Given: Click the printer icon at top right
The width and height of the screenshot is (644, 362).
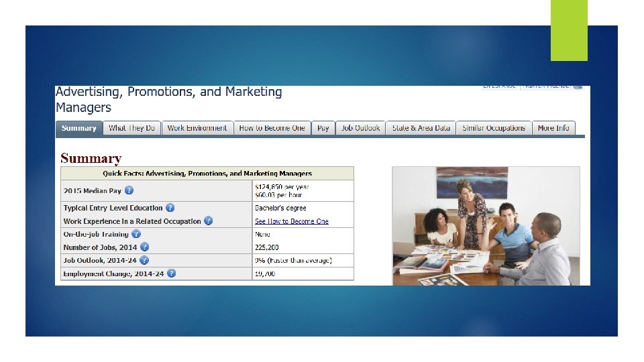Looking at the screenshot, I should click(x=578, y=86).
